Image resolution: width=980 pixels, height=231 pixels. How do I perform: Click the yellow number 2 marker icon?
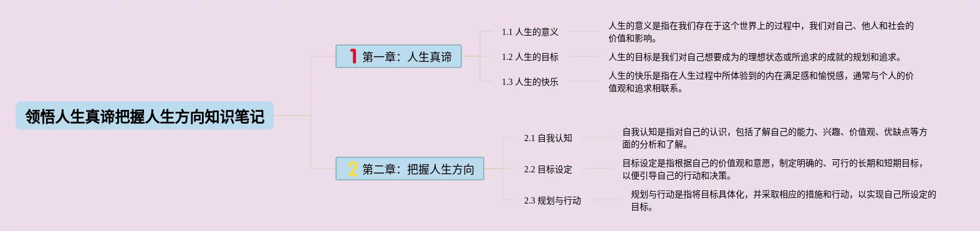coord(353,169)
